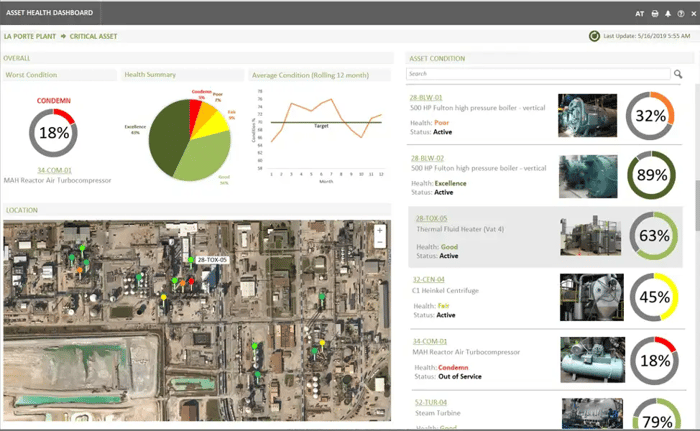
Task: Click the 28-TOX-05 map label tooltip
Action: pos(212,260)
